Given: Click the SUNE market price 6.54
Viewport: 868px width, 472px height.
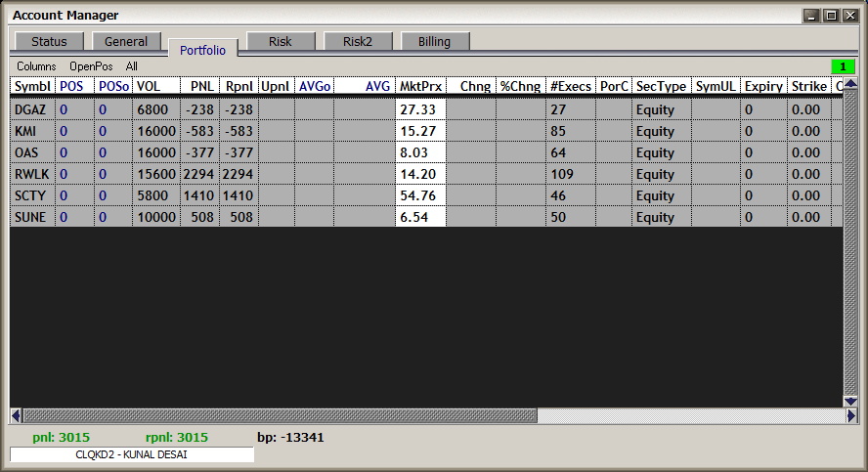Looking at the screenshot, I should 420,217.
